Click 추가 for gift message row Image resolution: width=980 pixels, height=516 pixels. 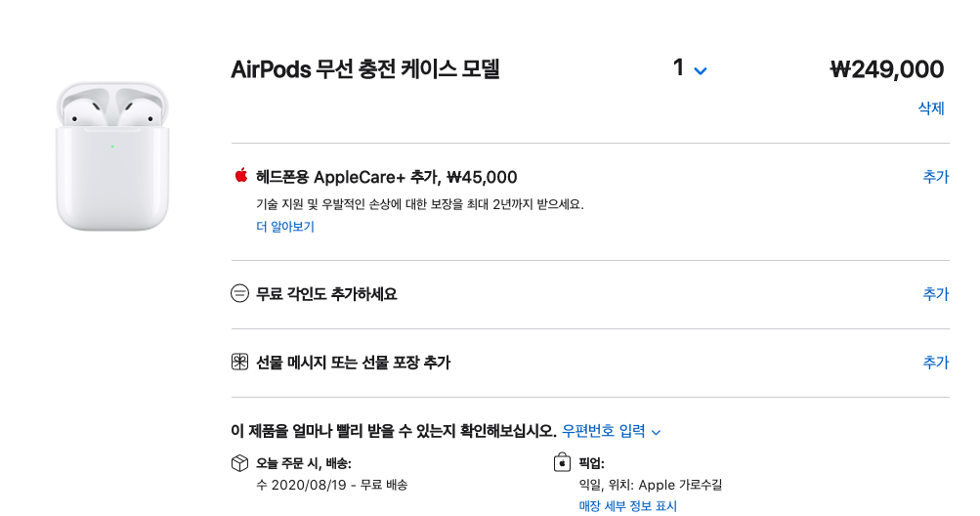click(936, 363)
